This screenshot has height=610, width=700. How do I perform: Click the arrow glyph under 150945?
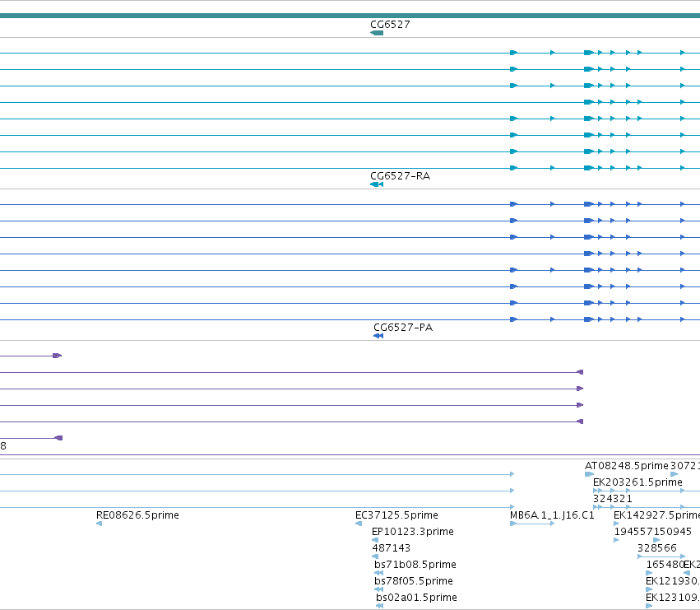tap(656, 540)
